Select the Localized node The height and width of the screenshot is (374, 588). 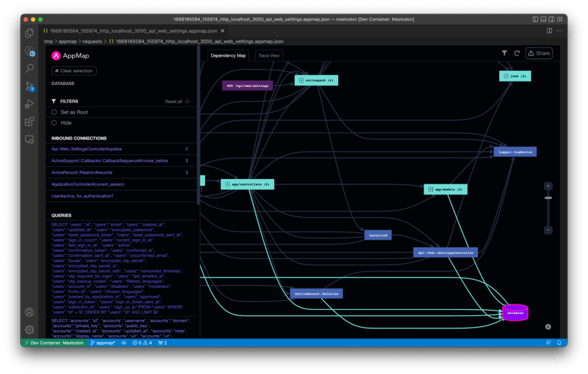(x=378, y=235)
